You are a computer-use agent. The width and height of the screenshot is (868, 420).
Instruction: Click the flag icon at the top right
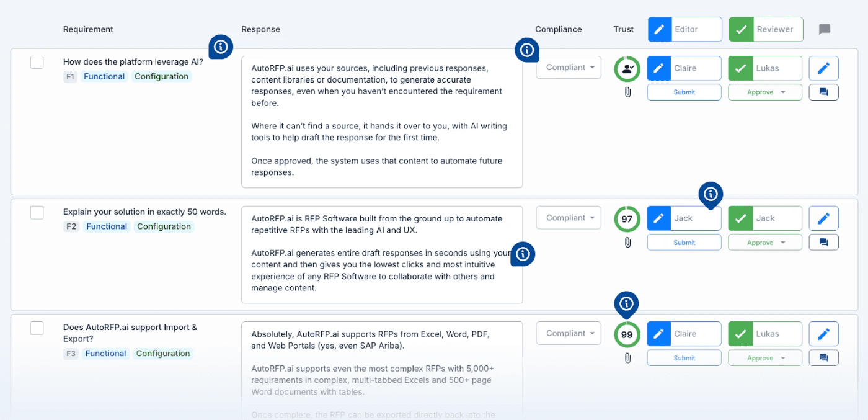[825, 29]
